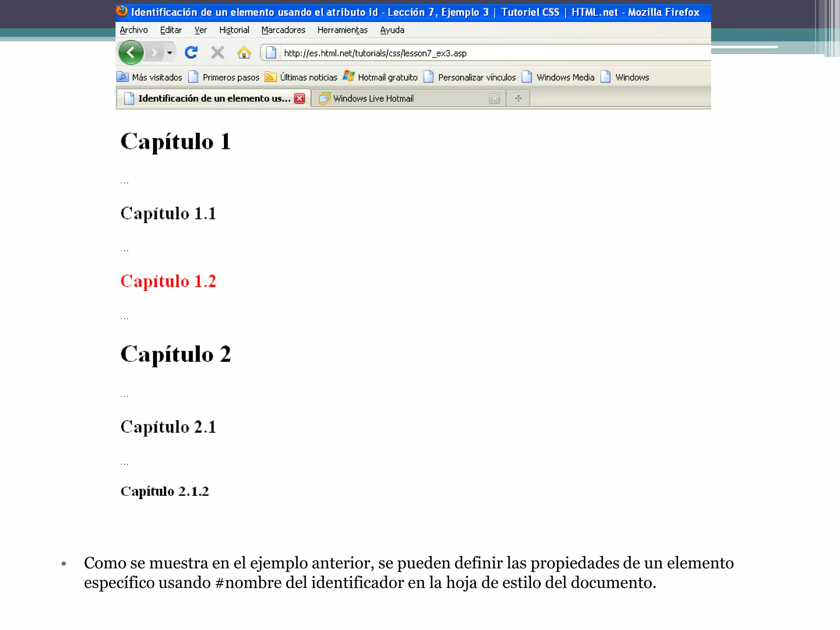840x630 pixels.
Task: Reload the page with the refresh icon
Action: coord(191,52)
